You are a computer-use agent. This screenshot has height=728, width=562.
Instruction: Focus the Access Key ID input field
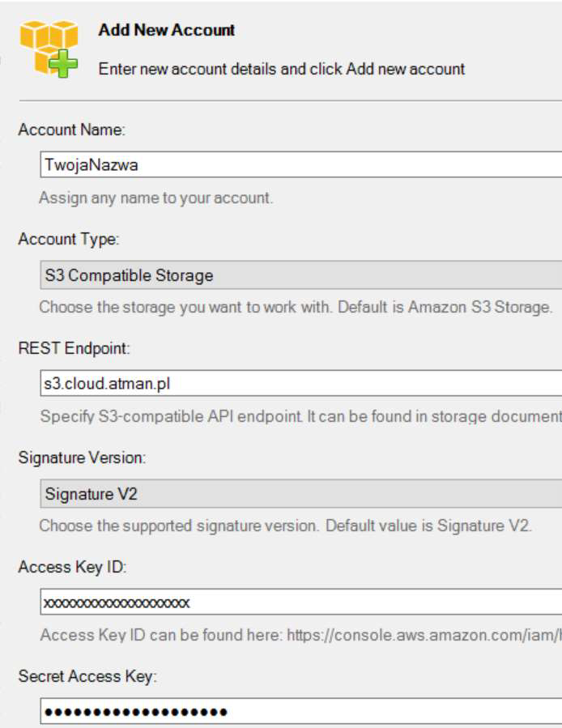(300, 602)
